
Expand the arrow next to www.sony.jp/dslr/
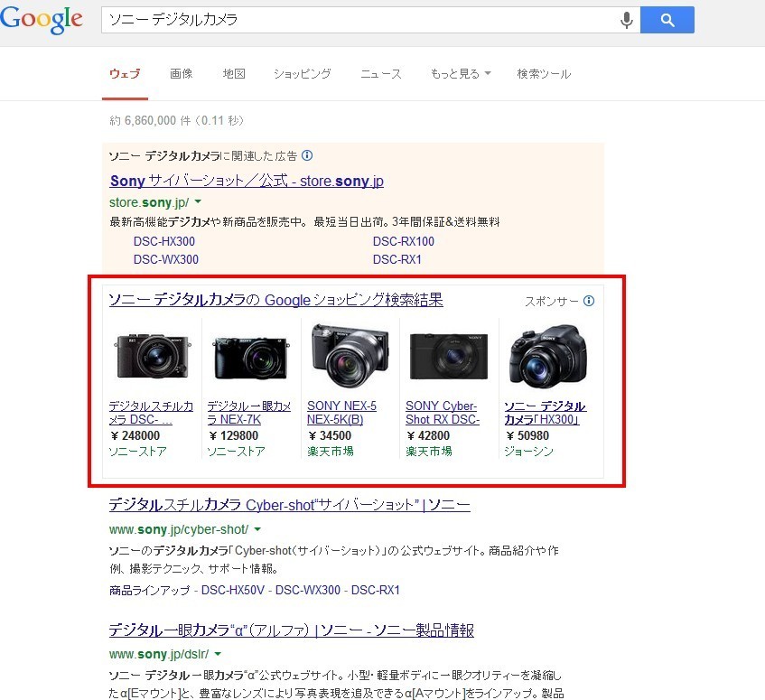pos(218,654)
